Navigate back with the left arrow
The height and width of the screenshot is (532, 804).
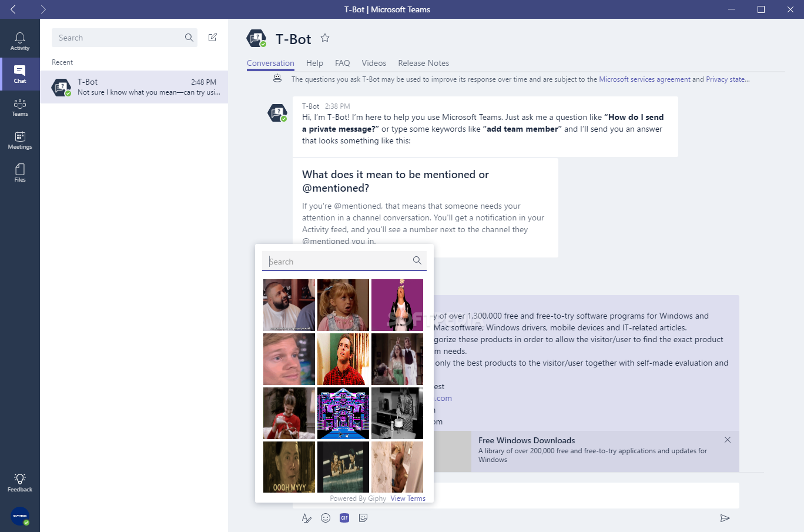click(x=13, y=9)
